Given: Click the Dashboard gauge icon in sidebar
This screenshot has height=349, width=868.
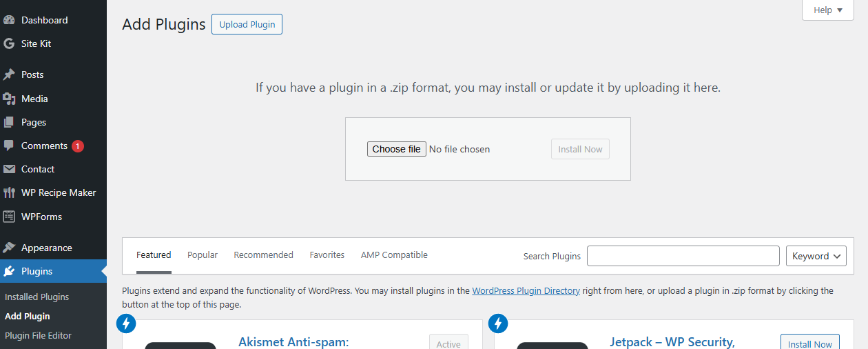Looking at the screenshot, I should [9, 20].
